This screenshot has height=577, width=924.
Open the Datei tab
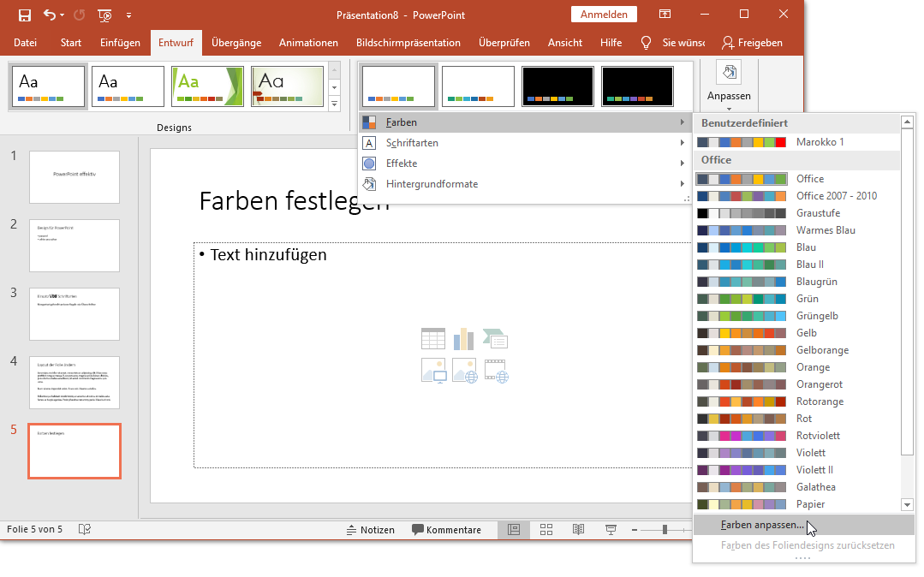(26, 43)
